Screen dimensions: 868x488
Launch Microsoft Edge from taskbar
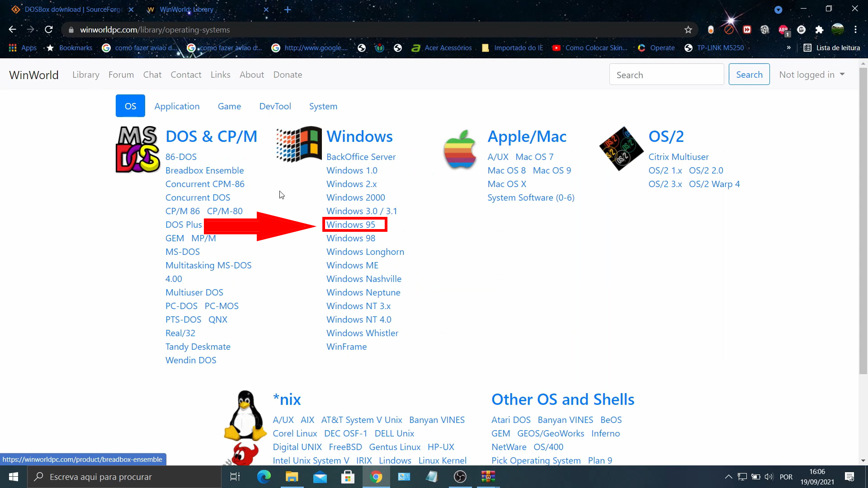[x=264, y=477]
